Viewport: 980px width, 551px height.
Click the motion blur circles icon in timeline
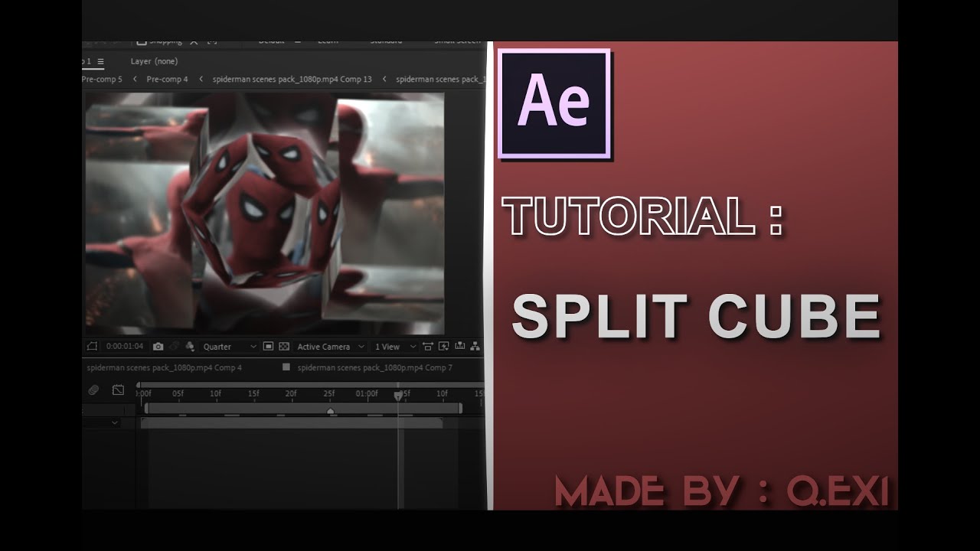coord(93,390)
